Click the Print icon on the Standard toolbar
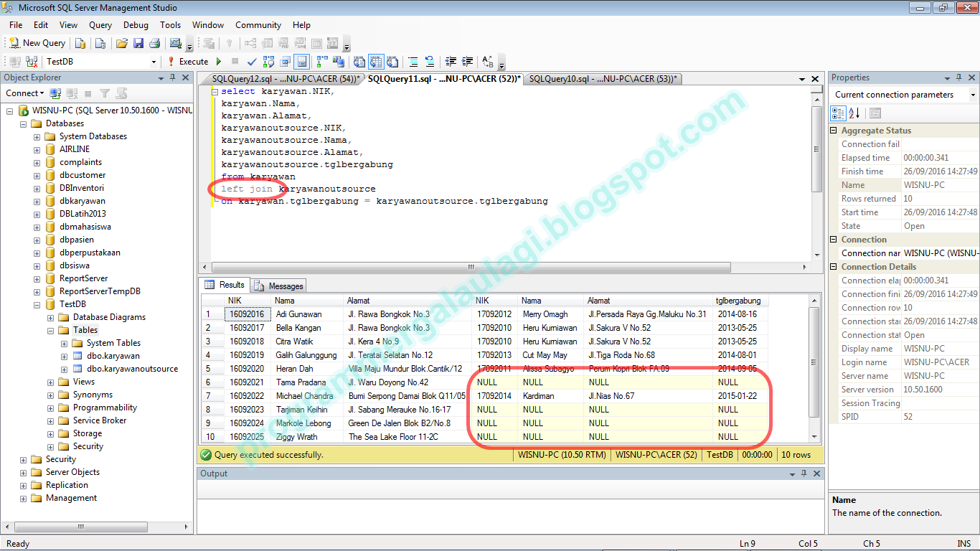Viewport: 980px width, 551px height. [x=155, y=42]
